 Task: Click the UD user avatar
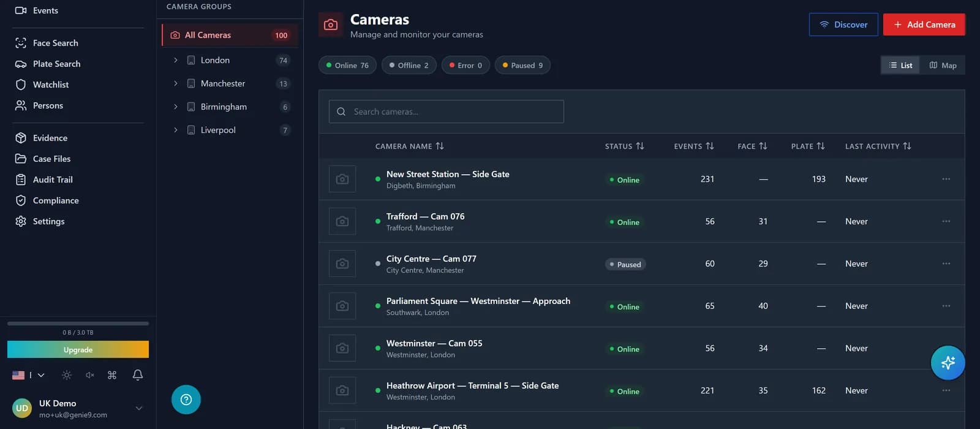click(x=22, y=408)
